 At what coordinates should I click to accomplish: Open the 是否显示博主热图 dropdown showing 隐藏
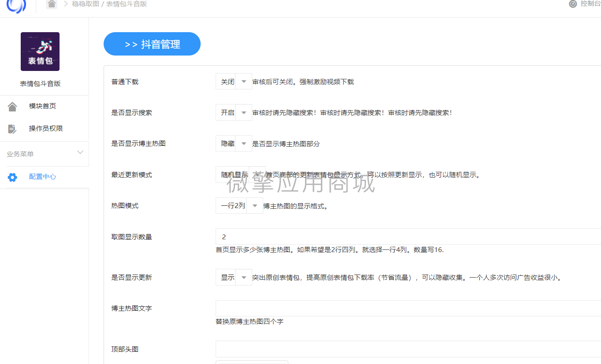(234, 143)
